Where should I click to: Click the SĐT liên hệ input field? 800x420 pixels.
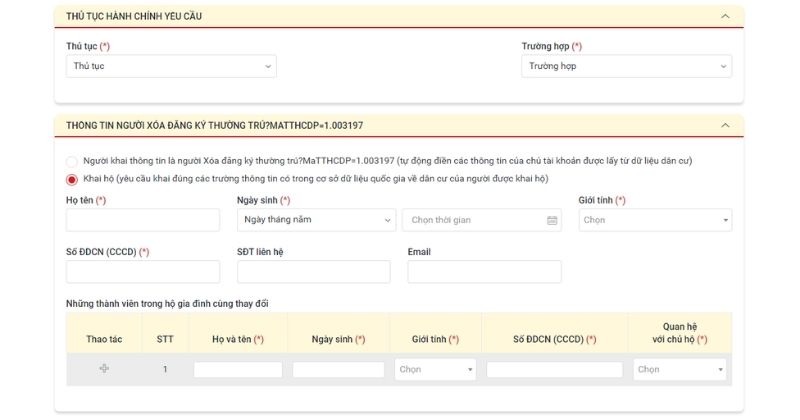point(314,272)
